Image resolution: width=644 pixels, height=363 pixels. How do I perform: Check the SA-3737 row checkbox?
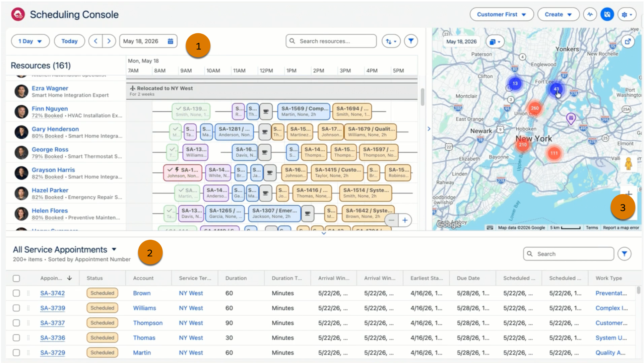[x=16, y=323]
